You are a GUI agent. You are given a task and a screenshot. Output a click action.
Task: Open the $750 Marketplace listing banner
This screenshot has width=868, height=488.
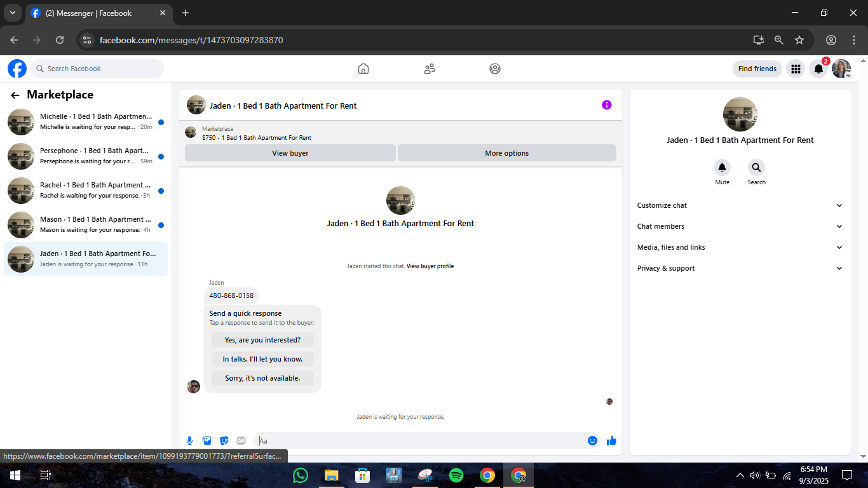(x=400, y=133)
